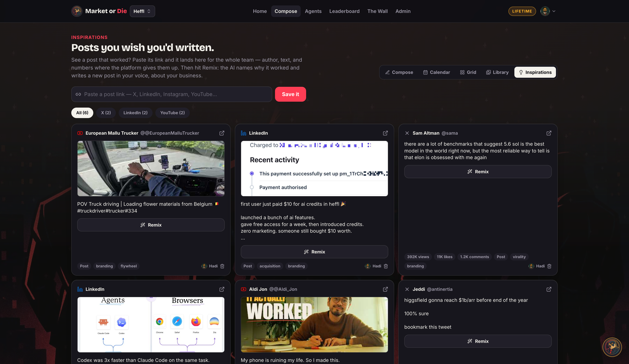Viewport: 629px width, 364px height.
Task: Delete the Sam Altman inspiration card
Action: pos(549,266)
